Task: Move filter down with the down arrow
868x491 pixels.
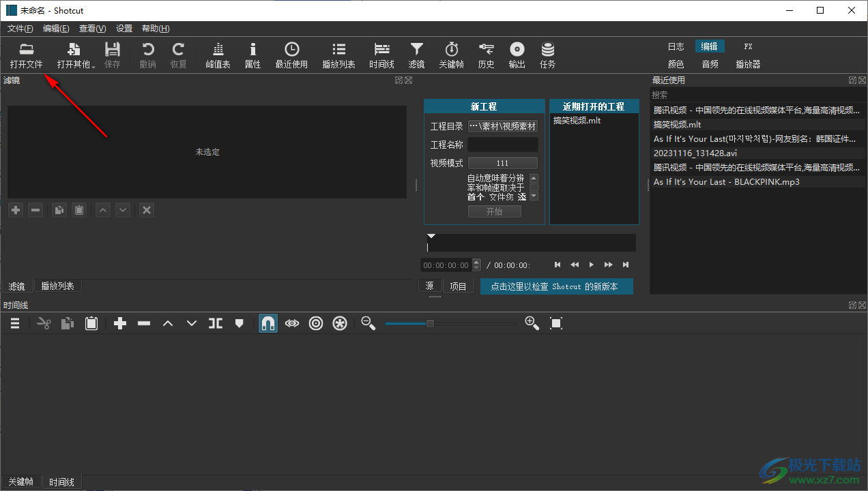Action: coord(123,210)
